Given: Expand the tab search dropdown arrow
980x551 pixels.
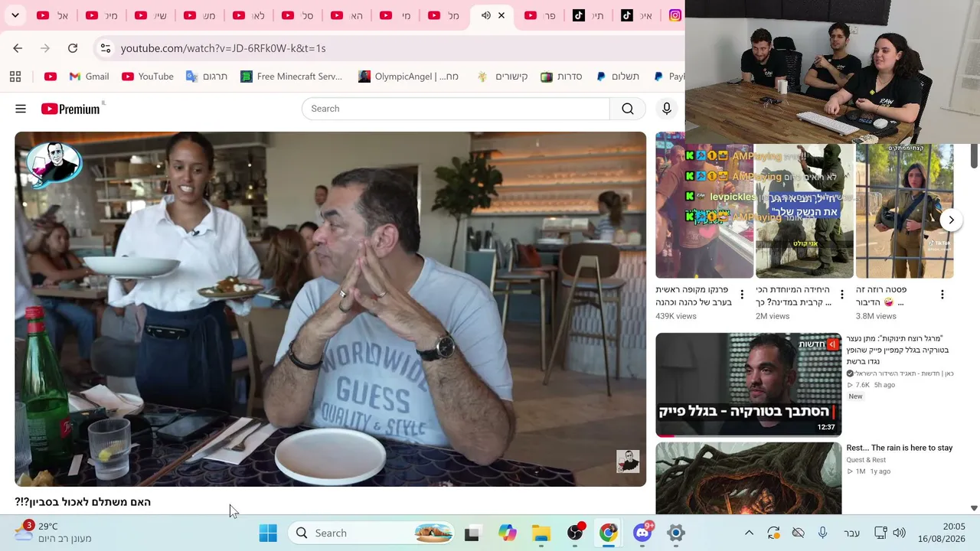Looking at the screenshot, I should (15, 15).
